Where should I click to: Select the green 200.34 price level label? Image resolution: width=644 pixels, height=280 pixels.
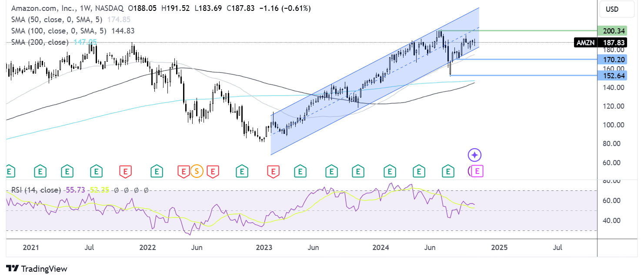click(x=612, y=30)
